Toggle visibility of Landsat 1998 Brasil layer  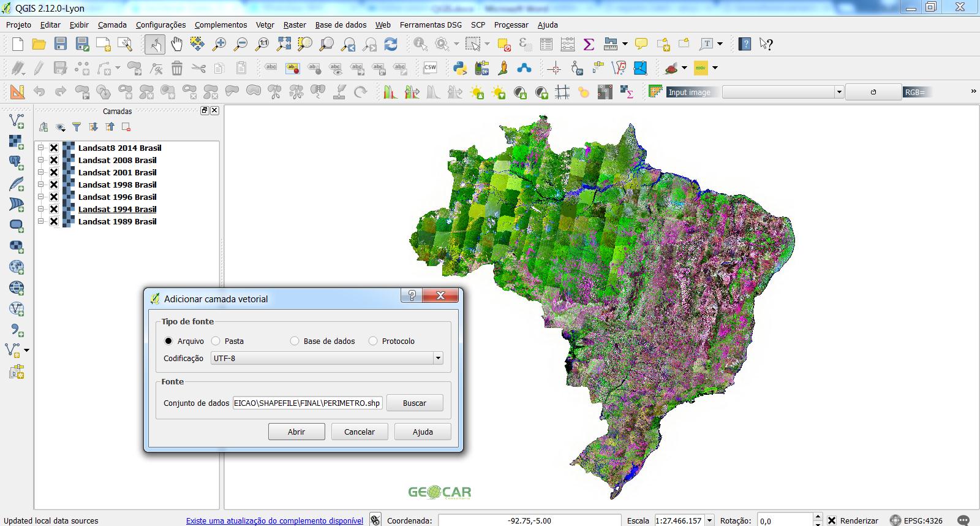click(54, 185)
